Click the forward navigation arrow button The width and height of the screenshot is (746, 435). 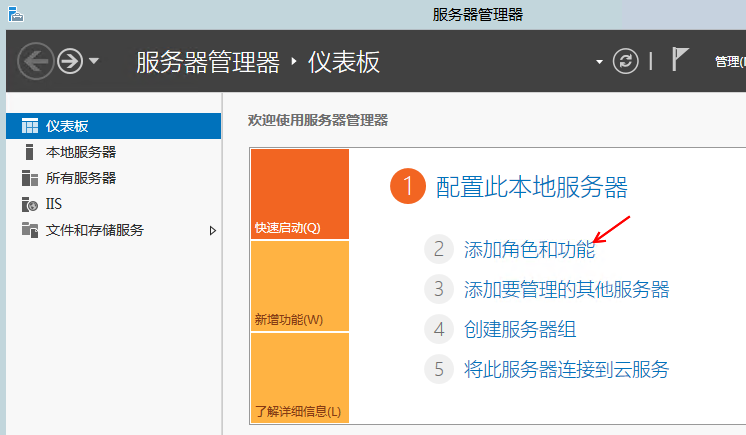coord(69,62)
